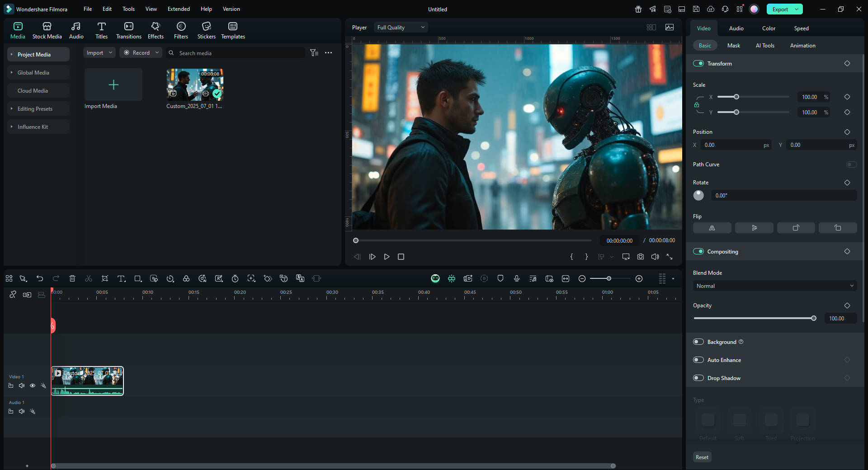Open the Effects panel
This screenshot has width=868, height=470.
click(156, 30)
